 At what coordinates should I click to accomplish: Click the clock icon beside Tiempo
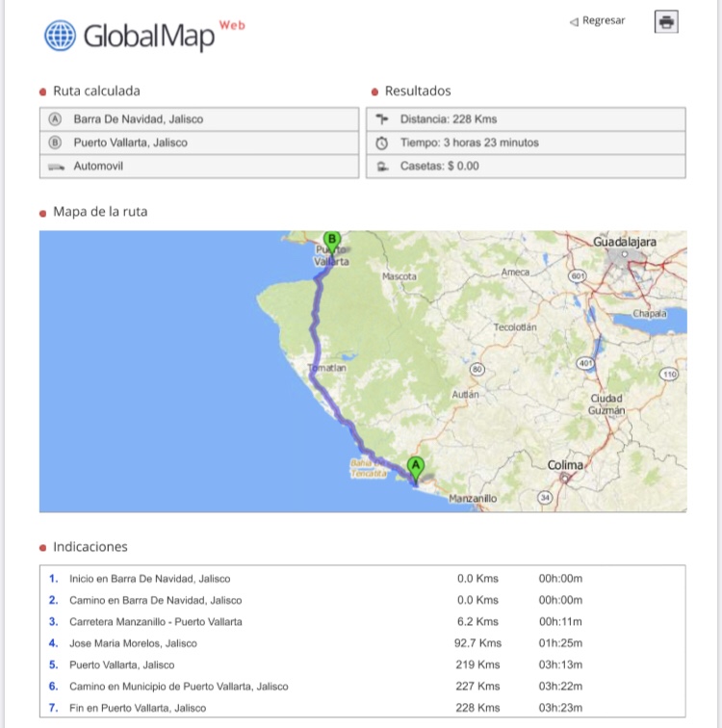[381, 143]
